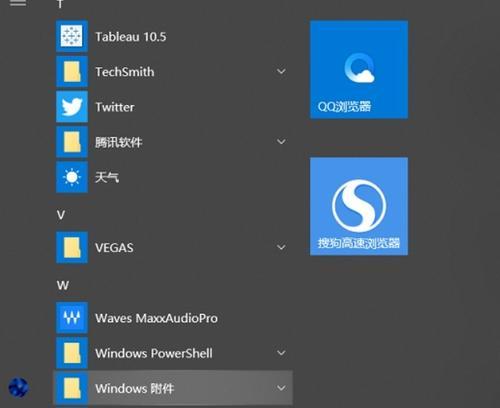Expand the Windows 附件 chevron
The image size is (500, 408).
click(281, 388)
